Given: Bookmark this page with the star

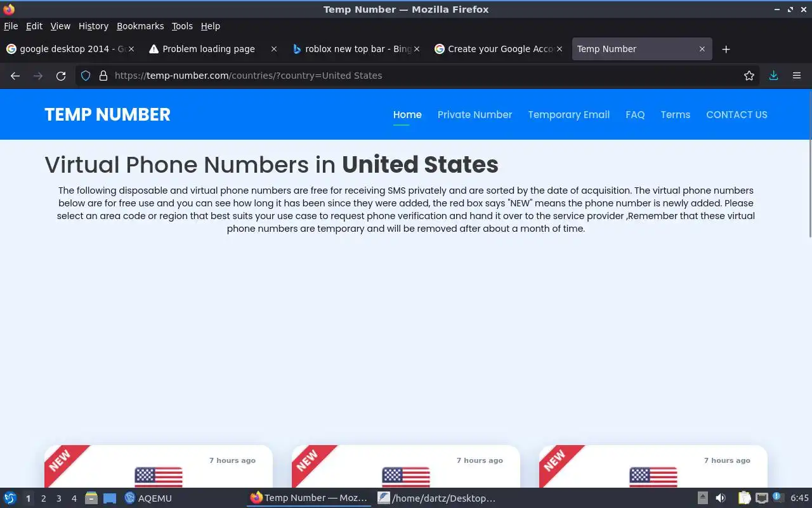Looking at the screenshot, I should point(749,76).
